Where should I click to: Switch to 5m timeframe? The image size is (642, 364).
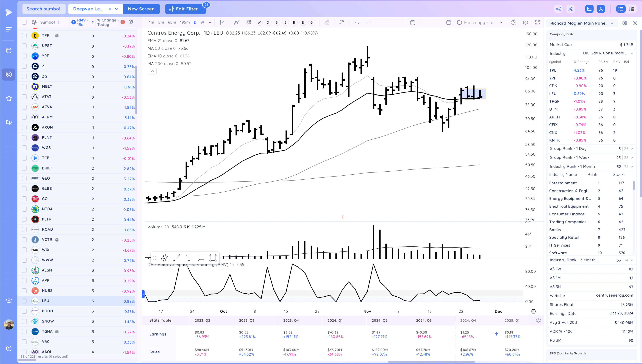click(161, 22)
